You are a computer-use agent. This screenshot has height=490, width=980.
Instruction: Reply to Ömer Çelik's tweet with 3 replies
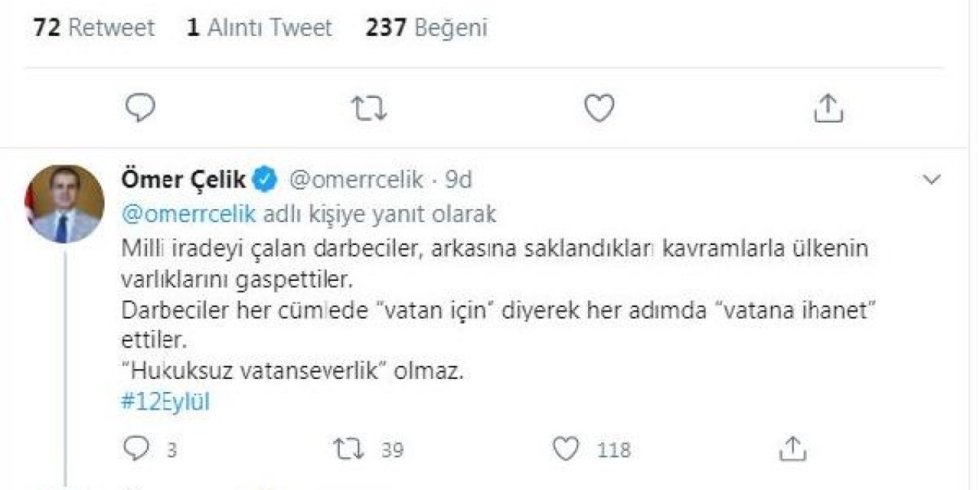(x=139, y=449)
